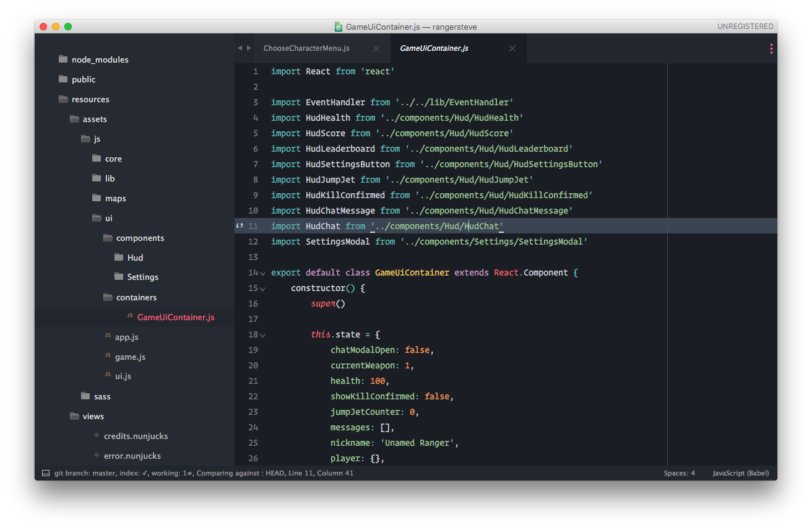Open the pink vertical dots menu icon
The width and height of the screenshot is (812, 530).
(771, 48)
